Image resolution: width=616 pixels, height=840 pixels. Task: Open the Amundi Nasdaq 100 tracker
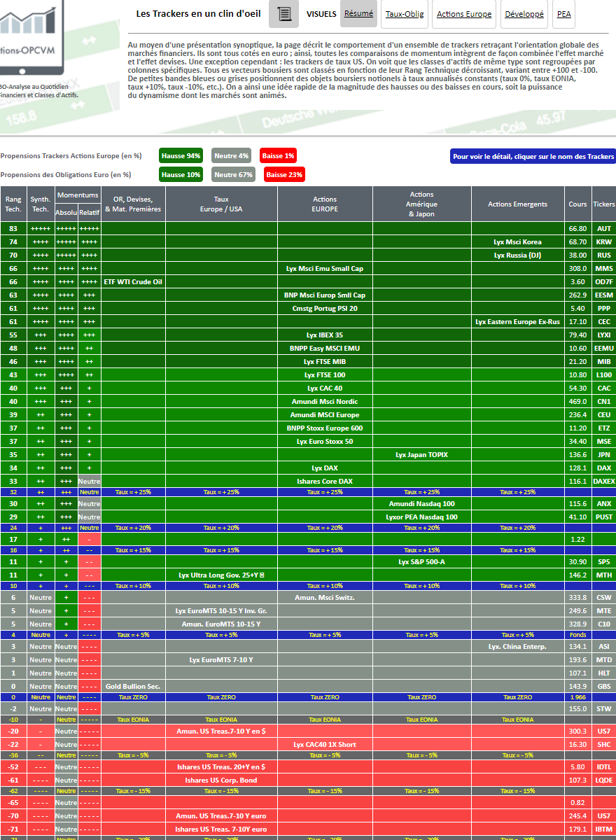[421, 503]
